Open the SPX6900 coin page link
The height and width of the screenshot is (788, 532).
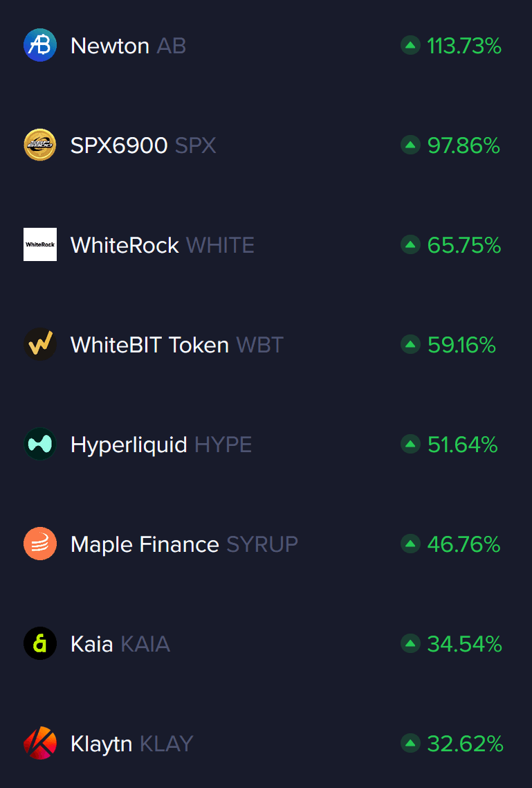click(119, 146)
